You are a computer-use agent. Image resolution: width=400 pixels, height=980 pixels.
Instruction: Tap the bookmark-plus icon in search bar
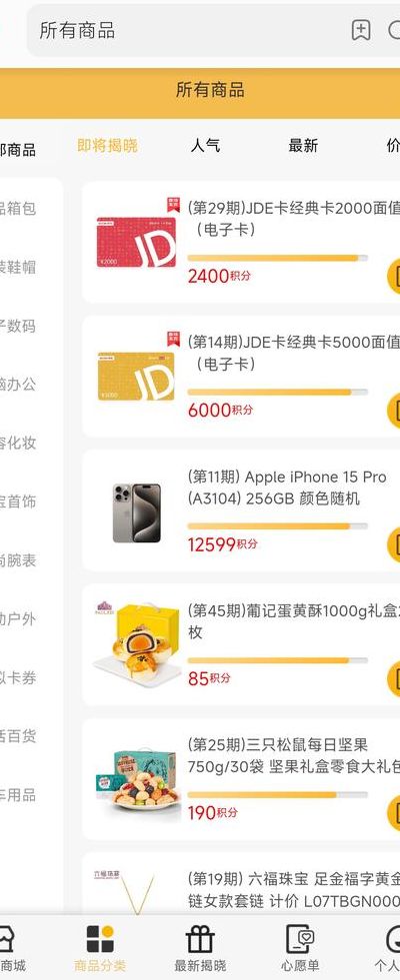(x=361, y=30)
